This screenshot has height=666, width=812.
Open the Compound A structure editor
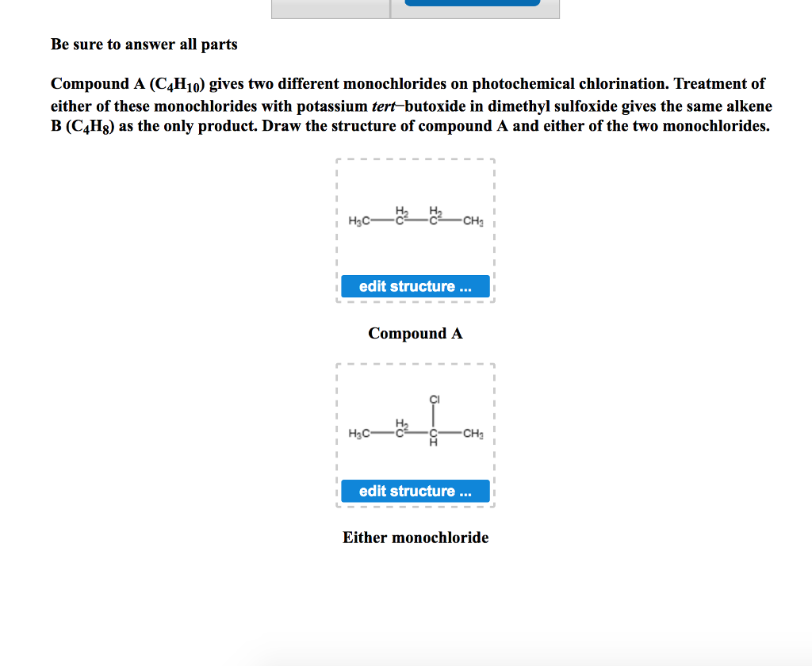click(415, 286)
